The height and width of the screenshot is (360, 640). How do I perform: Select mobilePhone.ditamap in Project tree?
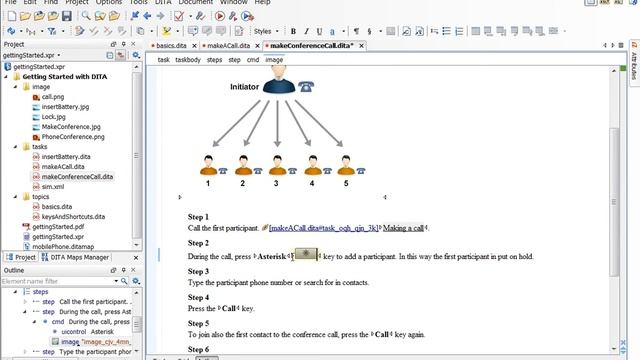coord(63,247)
